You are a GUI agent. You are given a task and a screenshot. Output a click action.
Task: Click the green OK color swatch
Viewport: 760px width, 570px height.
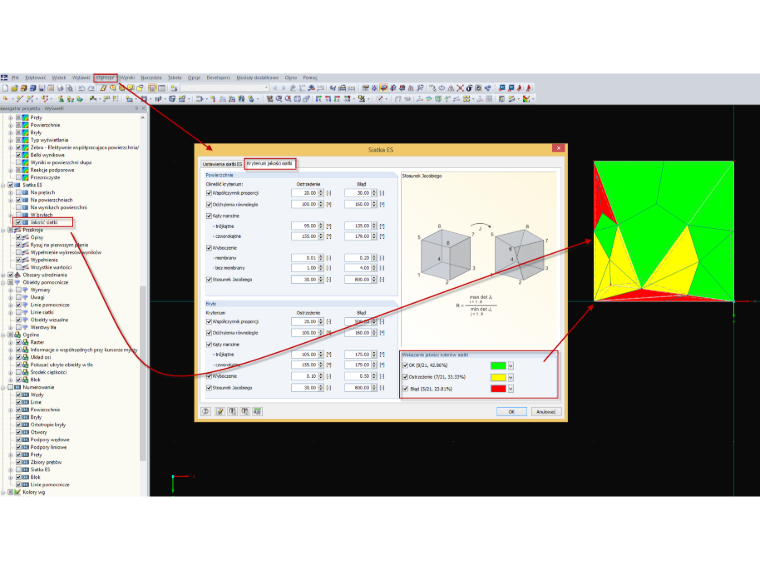[498, 365]
